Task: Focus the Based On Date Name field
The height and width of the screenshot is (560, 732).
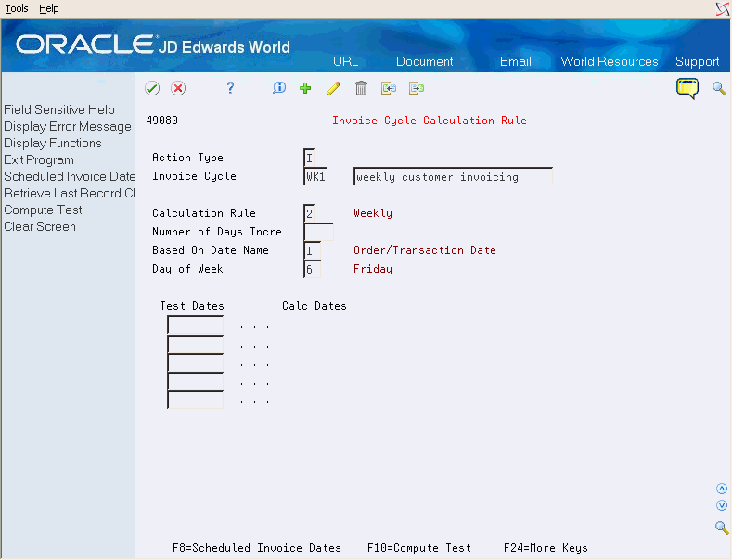Action: (x=313, y=250)
